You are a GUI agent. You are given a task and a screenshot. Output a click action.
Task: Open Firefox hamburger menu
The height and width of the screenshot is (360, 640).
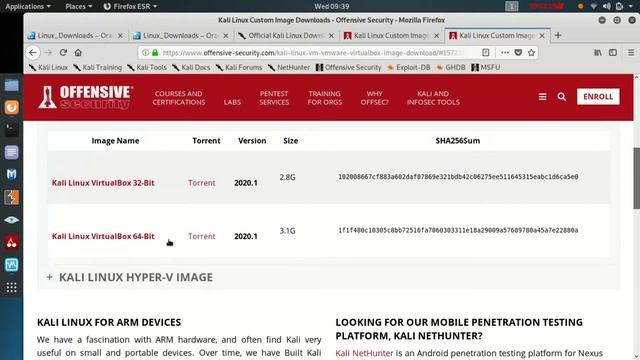pos(631,53)
